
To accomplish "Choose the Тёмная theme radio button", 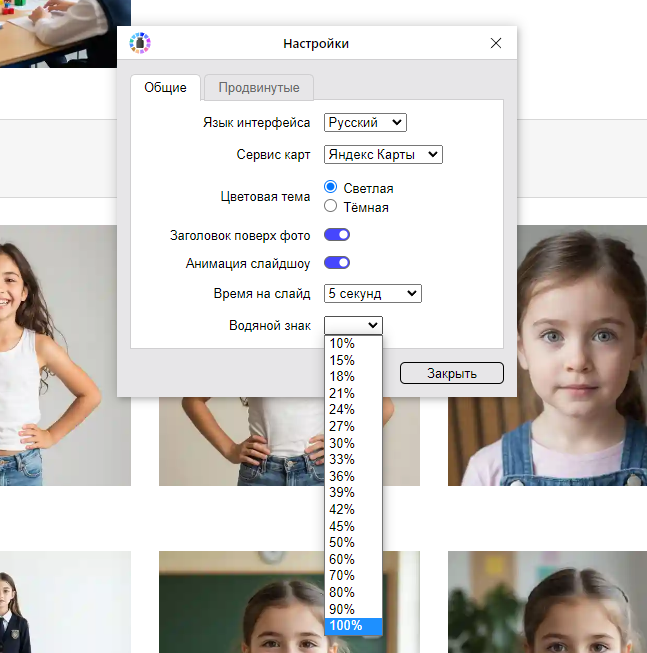I will (x=331, y=206).
